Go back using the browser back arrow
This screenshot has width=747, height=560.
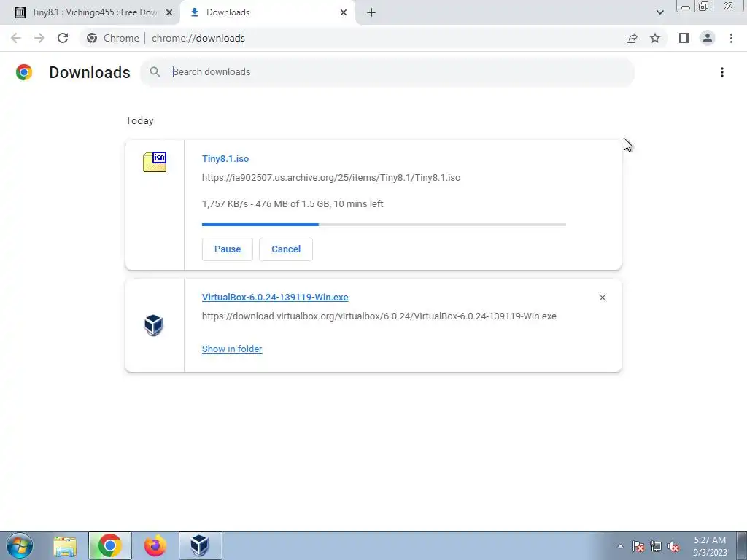click(x=16, y=38)
